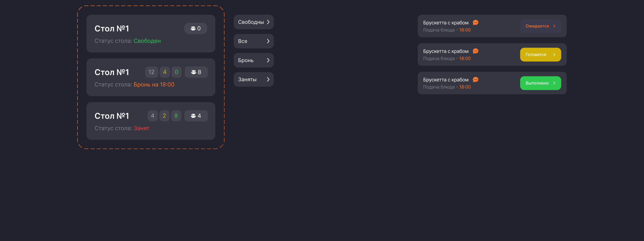Open the table card with status Занят
The height and width of the screenshot is (241, 644).
tap(150, 121)
